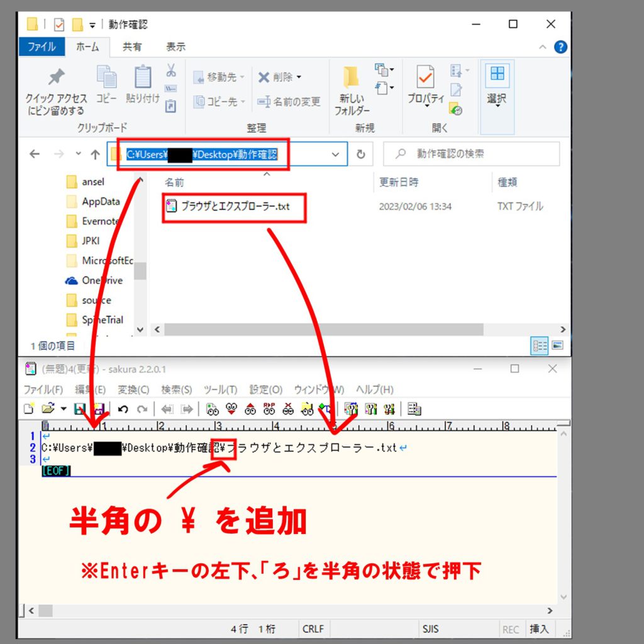Open Explorer help question mark

(x=560, y=47)
